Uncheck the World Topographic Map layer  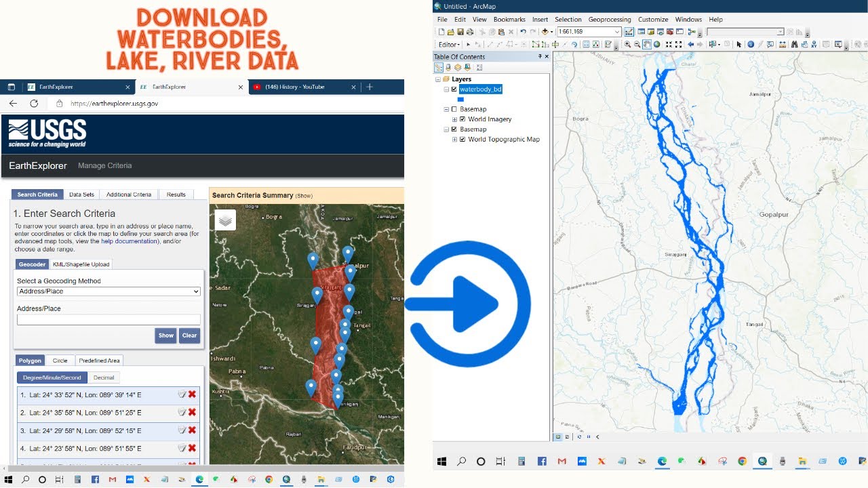[x=463, y=140]
